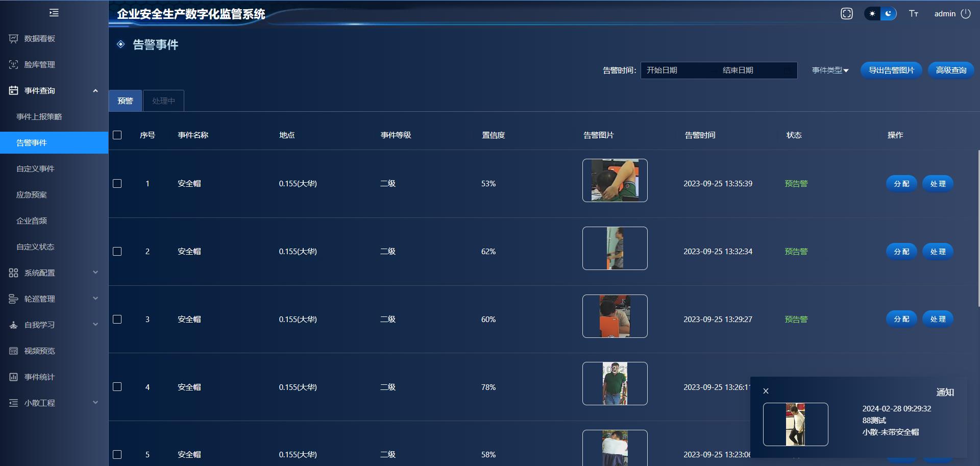The height and width of the screenshot is (466, 980).
Task: Check the checkbox for row 1
Action: [117, 184]
